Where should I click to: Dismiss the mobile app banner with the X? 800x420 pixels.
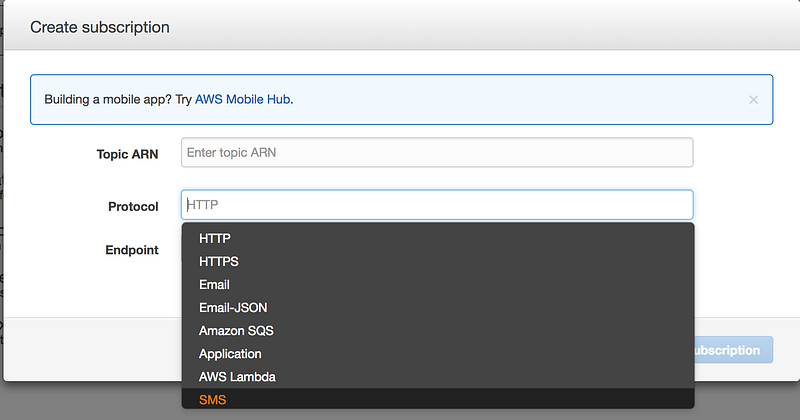pyautogui.click(x=753, y=100)
